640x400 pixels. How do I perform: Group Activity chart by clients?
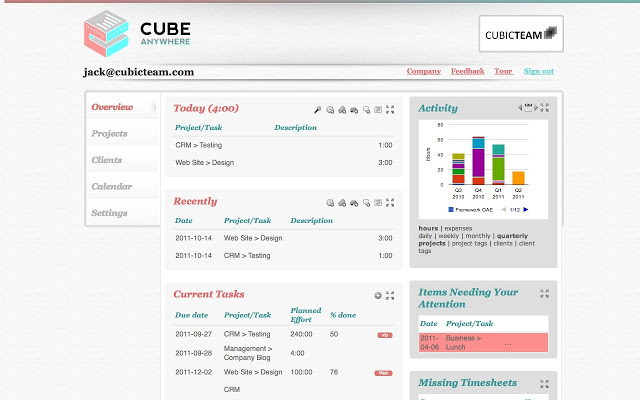tap(502, 243)
